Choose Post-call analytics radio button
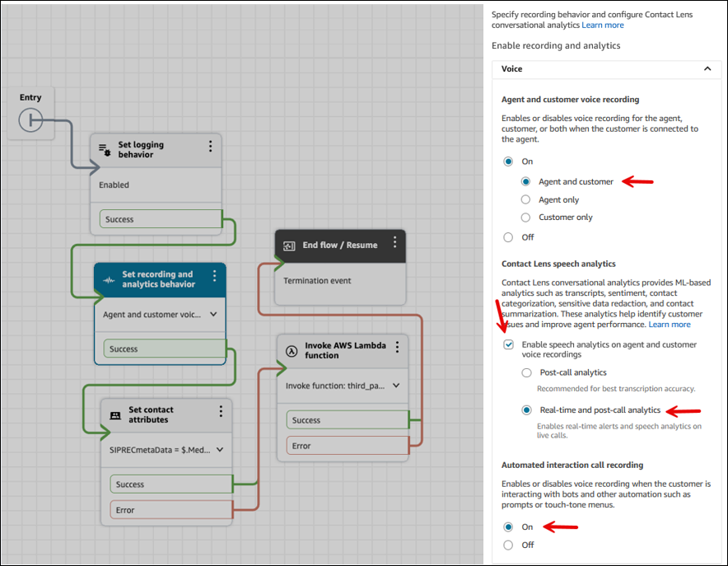Image resolution: width=728 pixels, height=566 pixels. pyautogui.click(x=526, y=372)
